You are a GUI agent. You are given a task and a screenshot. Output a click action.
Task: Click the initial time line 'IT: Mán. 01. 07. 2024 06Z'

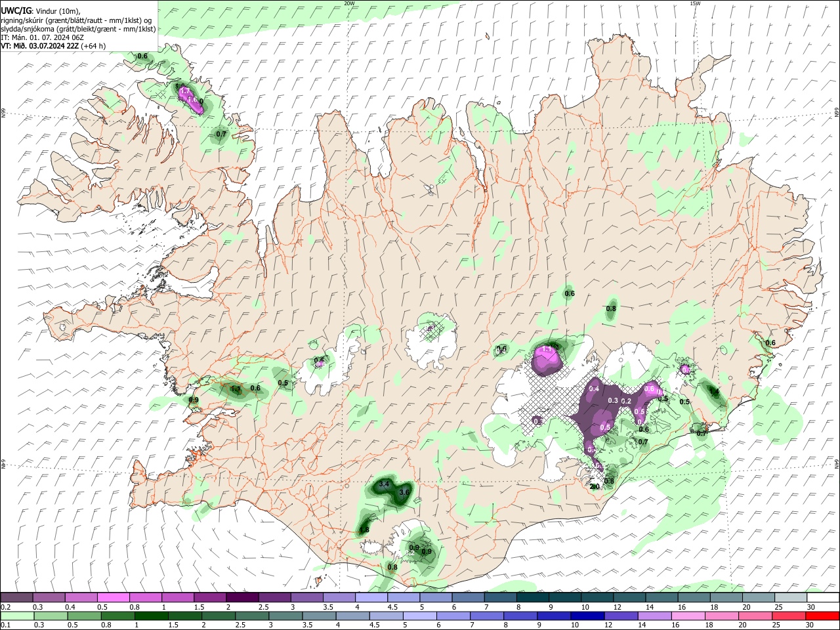[42, 37]
